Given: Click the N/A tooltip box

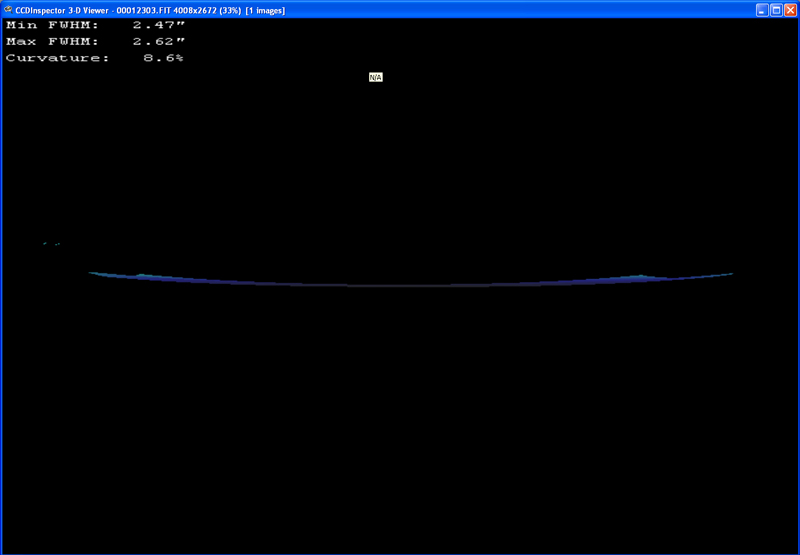Looking at the screenshot, I should click(x=376, y=77).
